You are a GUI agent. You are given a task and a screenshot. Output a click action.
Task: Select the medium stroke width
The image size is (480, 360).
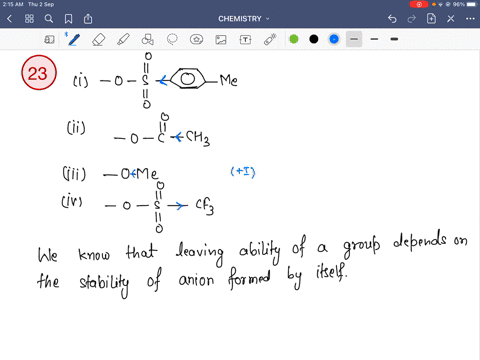[374, 39]
